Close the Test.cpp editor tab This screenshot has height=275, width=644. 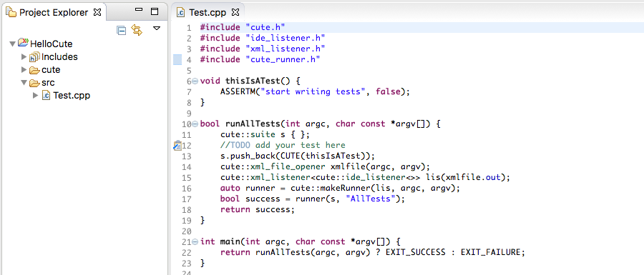pyautogui.click(x=235, y=12)
